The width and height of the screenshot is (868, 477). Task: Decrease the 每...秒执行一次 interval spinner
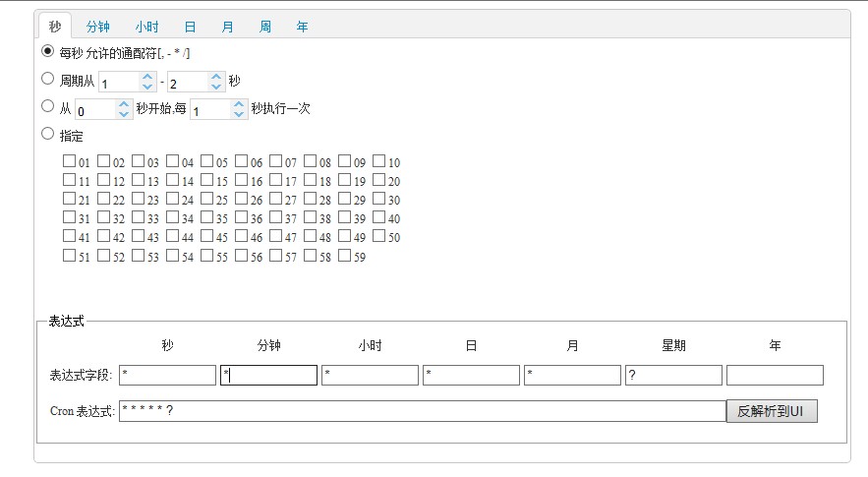click(x=239, y=113)
